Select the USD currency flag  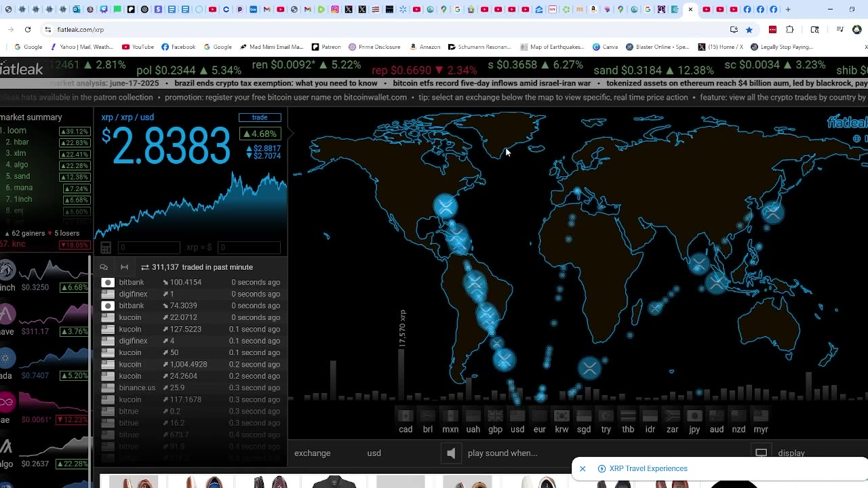pyautogui.click(x=517, y=416)
